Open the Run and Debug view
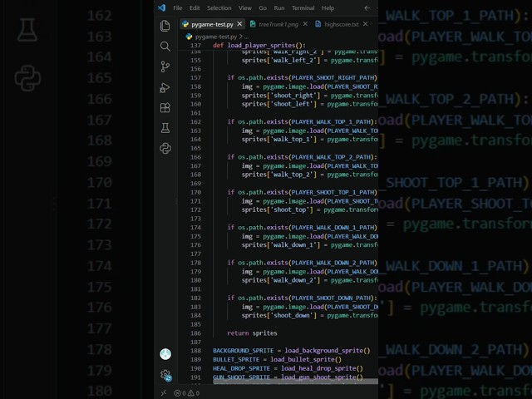 165,87
